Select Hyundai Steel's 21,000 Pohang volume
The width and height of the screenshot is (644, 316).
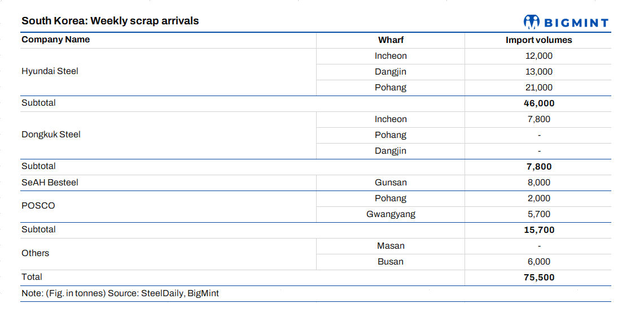[539, 88]
